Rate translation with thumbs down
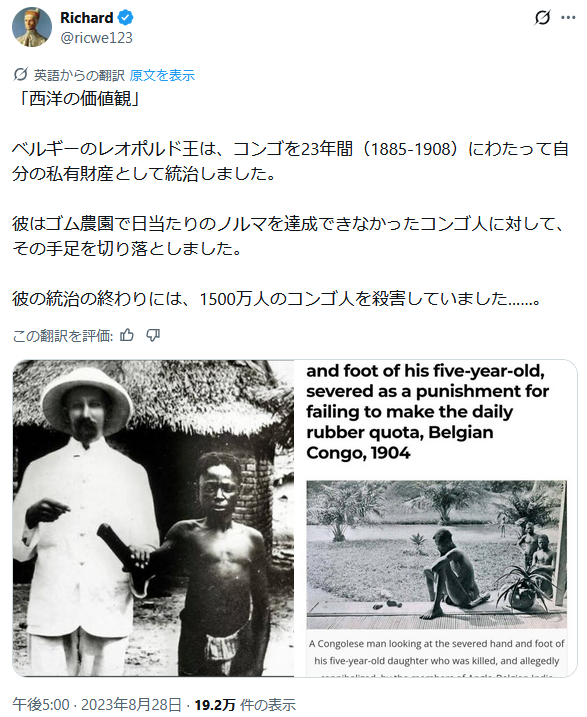 point(153,336)
